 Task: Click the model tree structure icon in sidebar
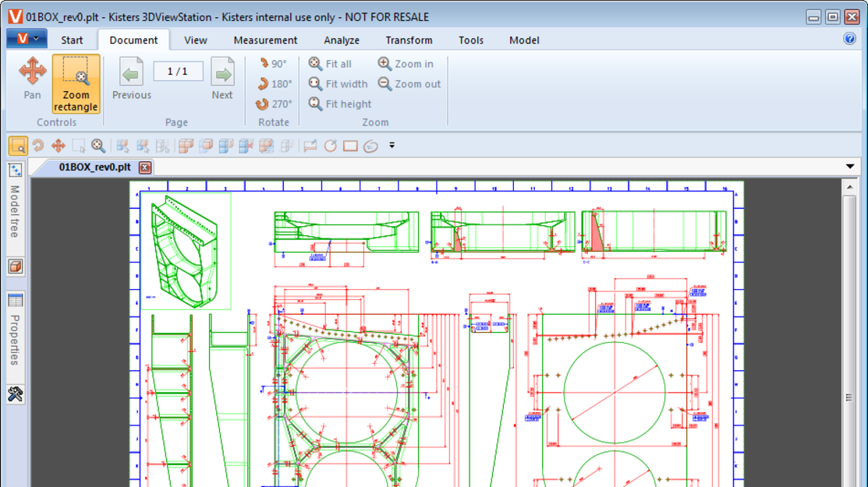pos(16,171)
